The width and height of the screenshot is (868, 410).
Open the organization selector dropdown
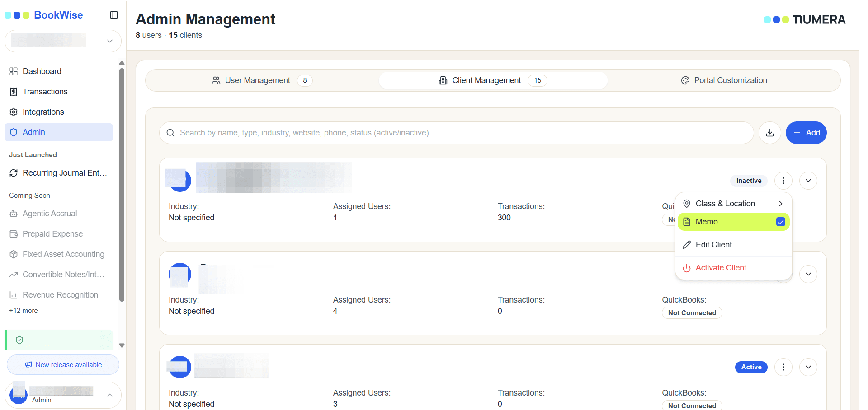(63, 41)
